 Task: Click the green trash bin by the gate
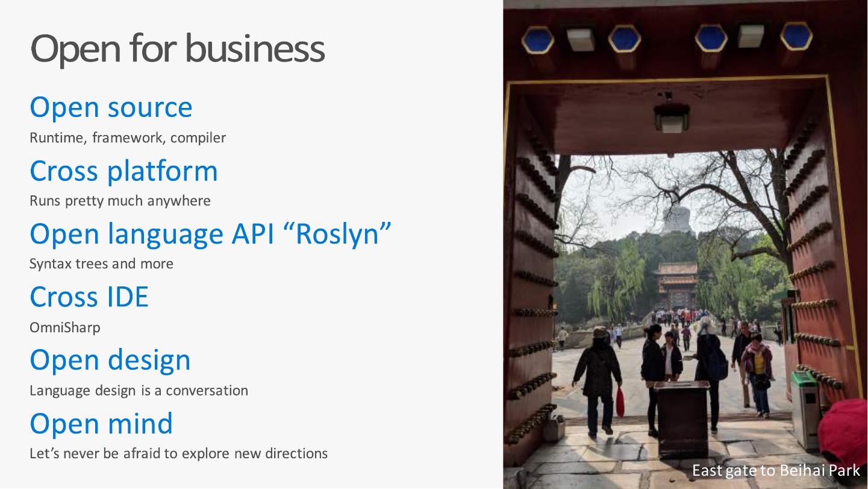point(805,401)
